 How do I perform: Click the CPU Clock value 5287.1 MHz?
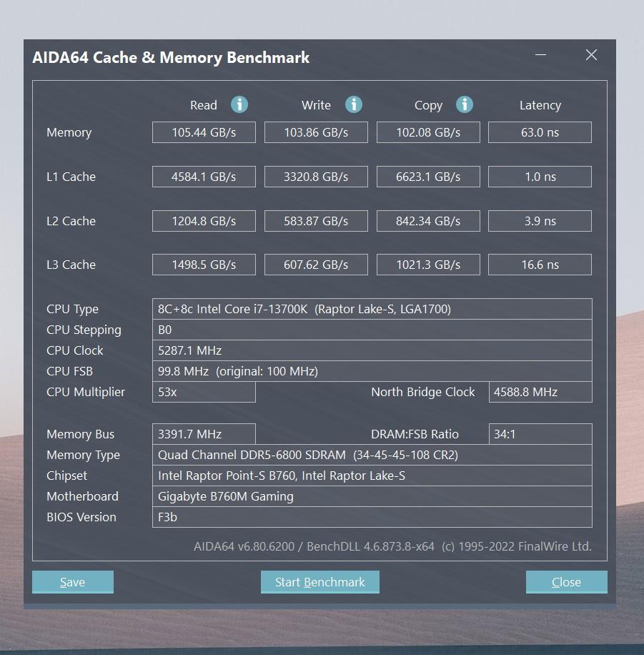click(x=372, y=350)
